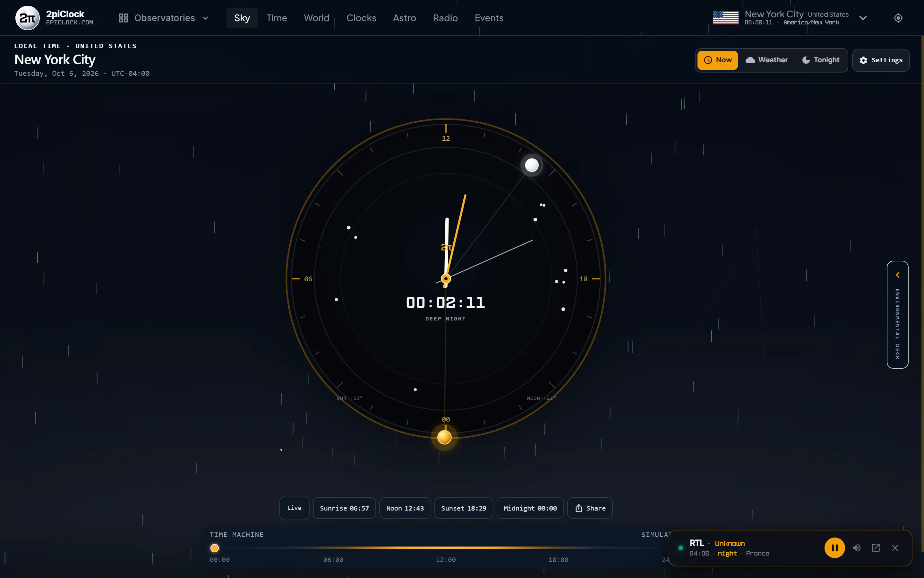Click the radio volume speaker icon
This screenshot has height=578, width=924.
point(856,548)
